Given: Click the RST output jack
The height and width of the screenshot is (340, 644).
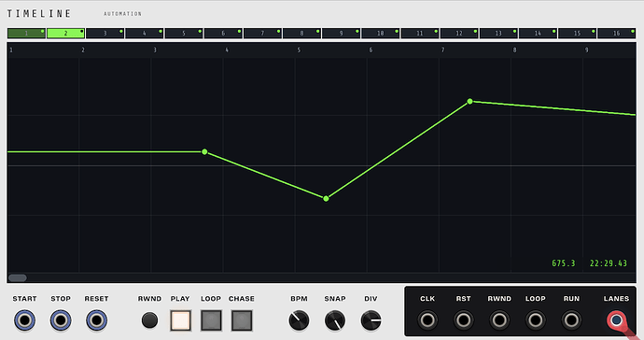Looking at the screenshot, I should tap(463, 319).
